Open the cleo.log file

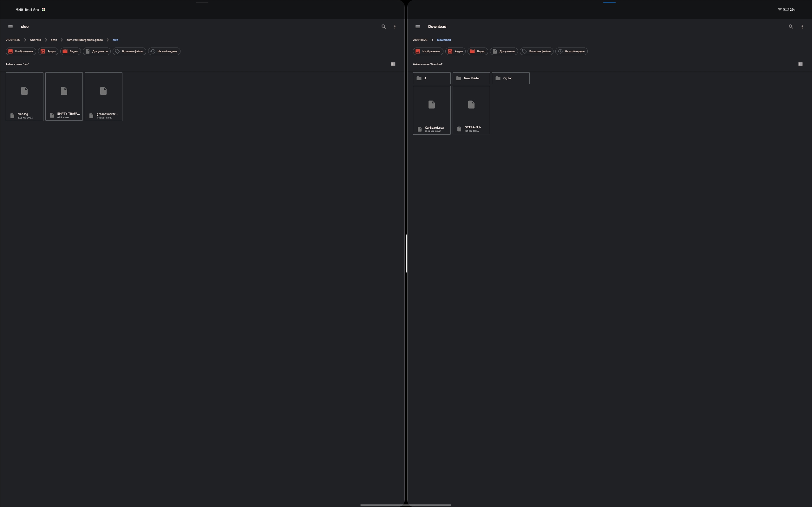[24, 97]
